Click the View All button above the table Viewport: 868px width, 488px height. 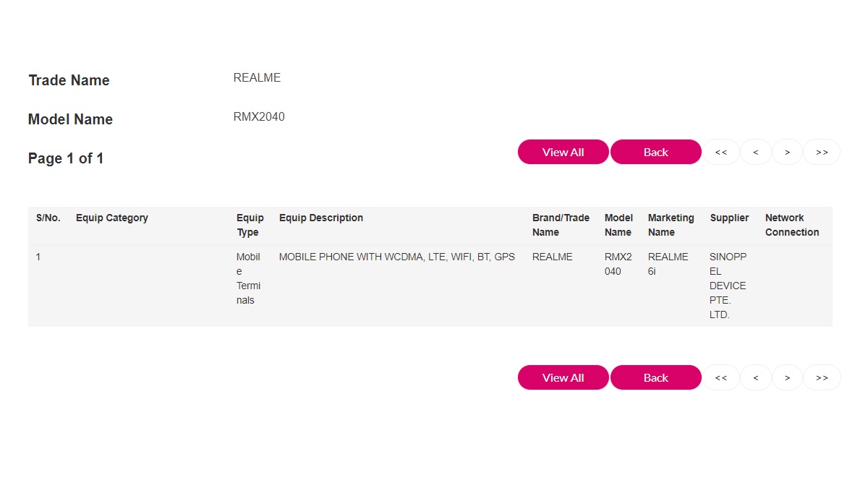pos(563,152)
